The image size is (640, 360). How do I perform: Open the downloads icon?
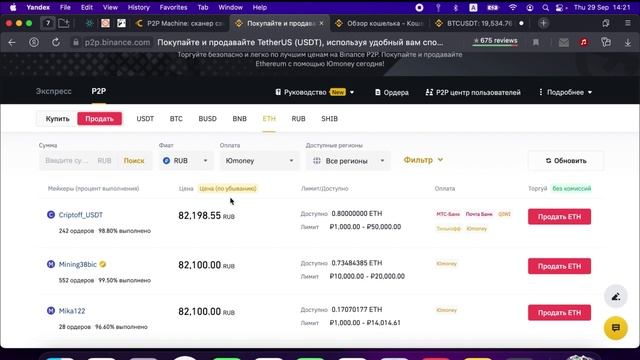628,42
